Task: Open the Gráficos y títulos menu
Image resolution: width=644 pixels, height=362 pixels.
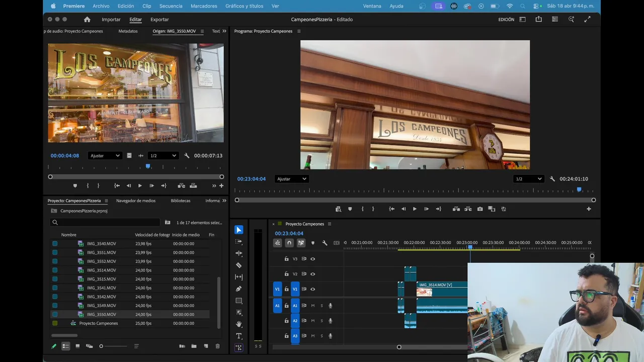Action: 244,6
